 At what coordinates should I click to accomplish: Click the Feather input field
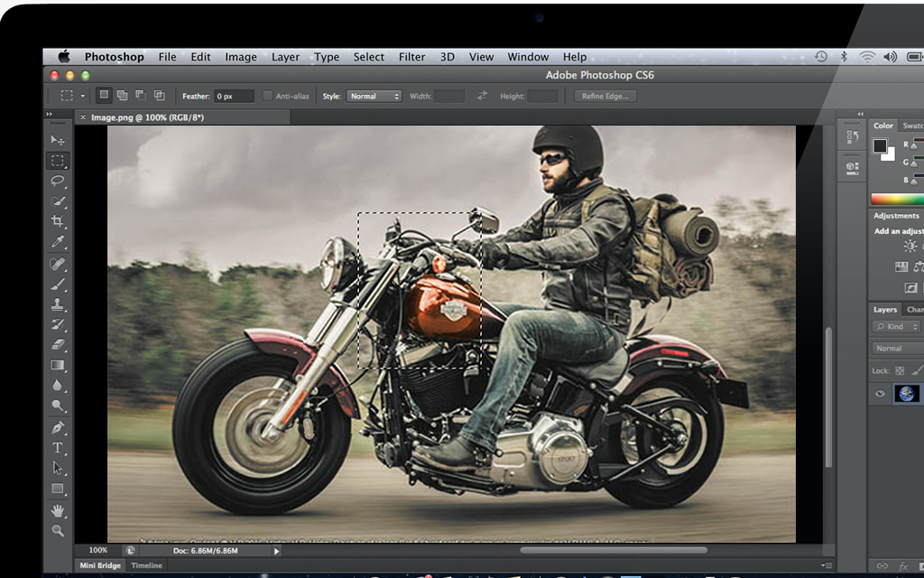tap(234, 96)
